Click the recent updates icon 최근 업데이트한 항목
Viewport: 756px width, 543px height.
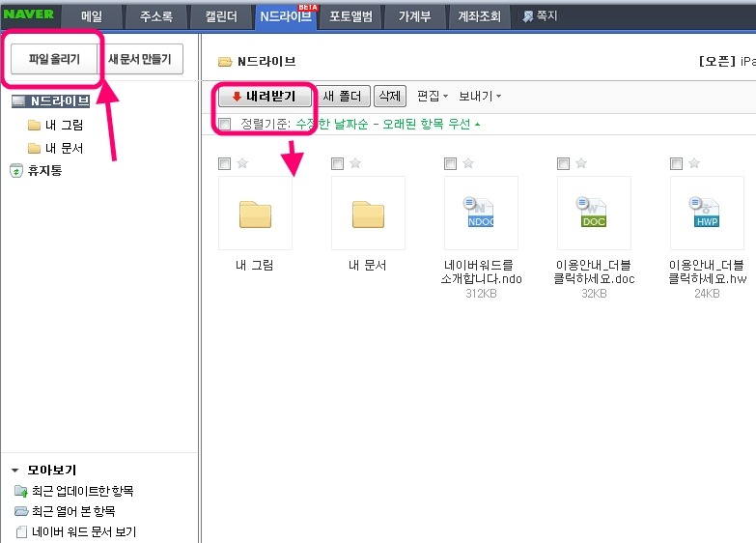point(20,492)
